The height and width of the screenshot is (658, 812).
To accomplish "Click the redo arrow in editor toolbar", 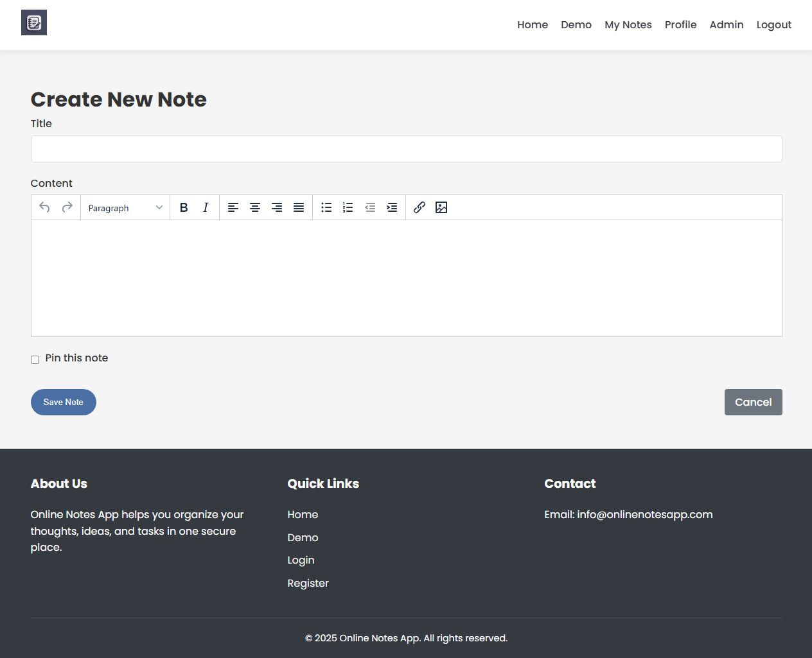I will click(67, 207).
